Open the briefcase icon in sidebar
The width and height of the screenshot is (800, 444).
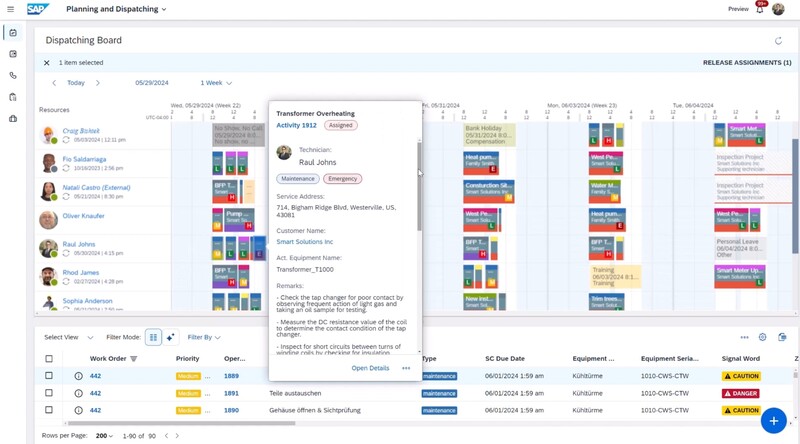(13, 119)
